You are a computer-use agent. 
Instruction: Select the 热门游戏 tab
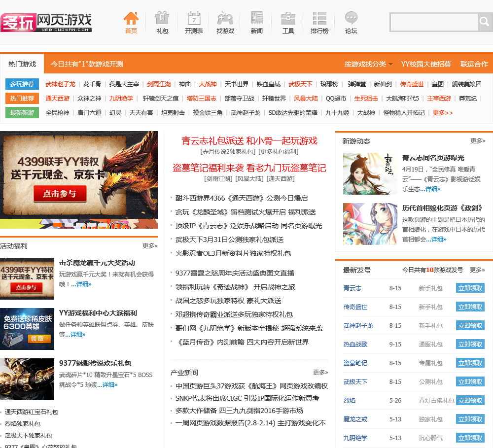(x=22, y=64)
